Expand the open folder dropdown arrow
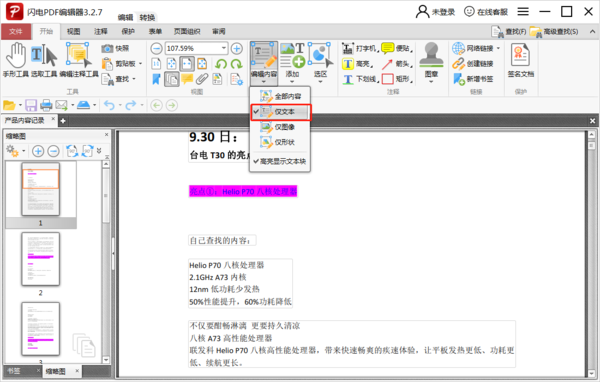The image size is (600, 382). [x=20, y=105]
